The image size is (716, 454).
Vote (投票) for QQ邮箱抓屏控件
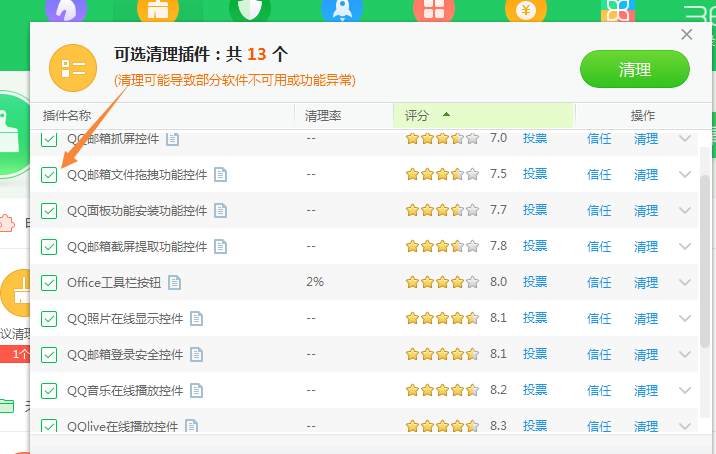(535, 138)
